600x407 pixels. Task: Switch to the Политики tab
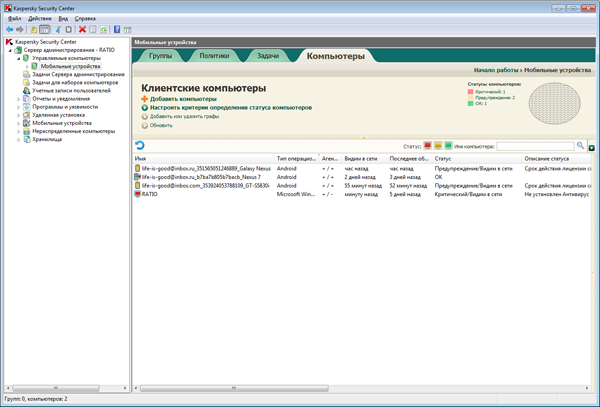tap(214, 56)
